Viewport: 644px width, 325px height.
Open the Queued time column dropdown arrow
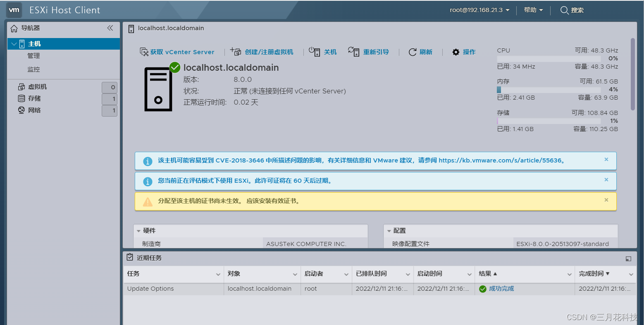(x=408, y=274)
